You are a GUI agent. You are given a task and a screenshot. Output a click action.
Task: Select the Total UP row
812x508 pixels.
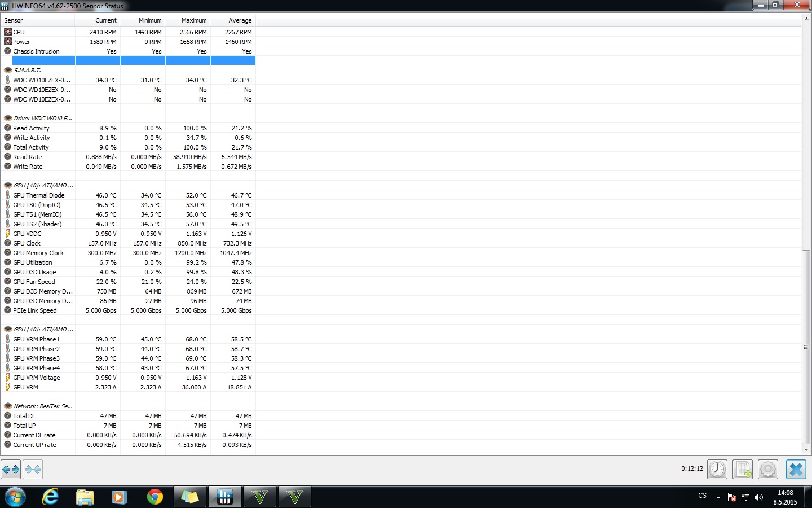tap(128, 426)
